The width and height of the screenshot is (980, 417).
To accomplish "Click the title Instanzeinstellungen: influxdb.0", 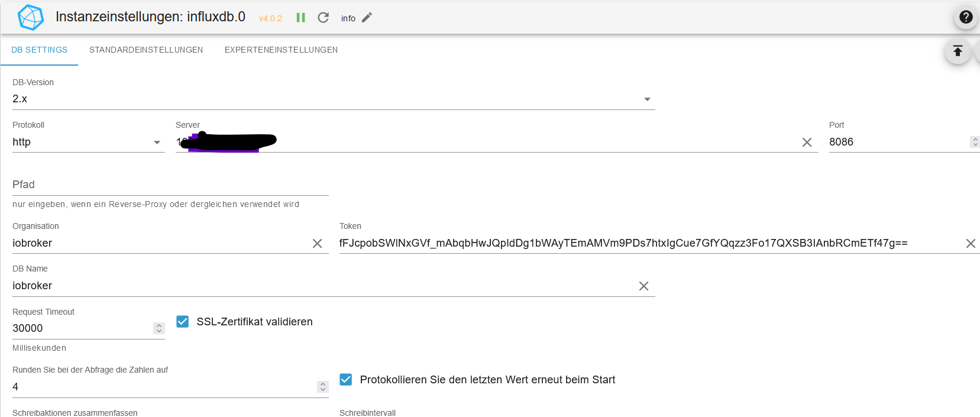I will (150, 17).
